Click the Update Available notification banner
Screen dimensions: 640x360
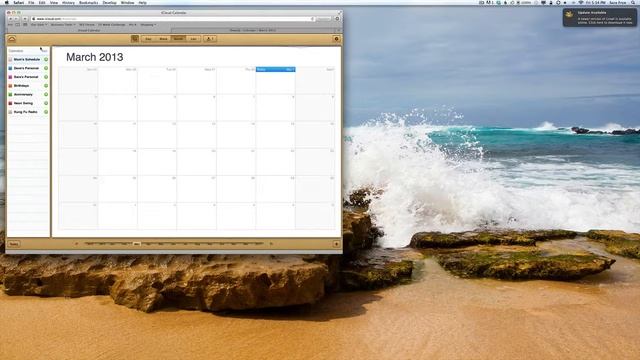pos(600,18)
